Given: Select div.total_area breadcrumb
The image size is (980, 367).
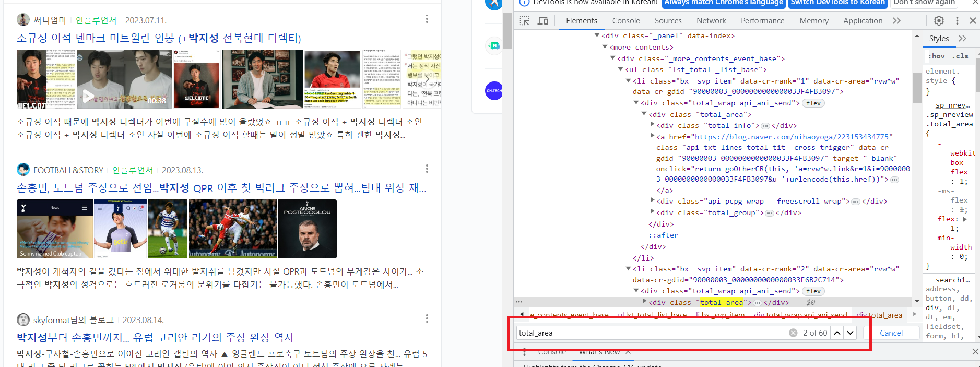Looking at the screenshot, I should (x=879, y=315).
